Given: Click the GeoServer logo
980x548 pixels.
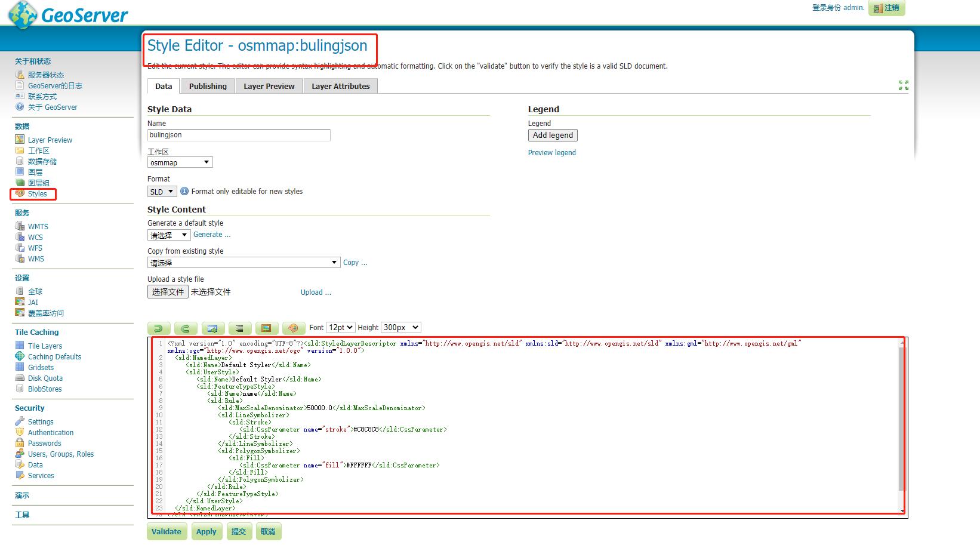Looking at the screenshot, I should pos(67,14).
